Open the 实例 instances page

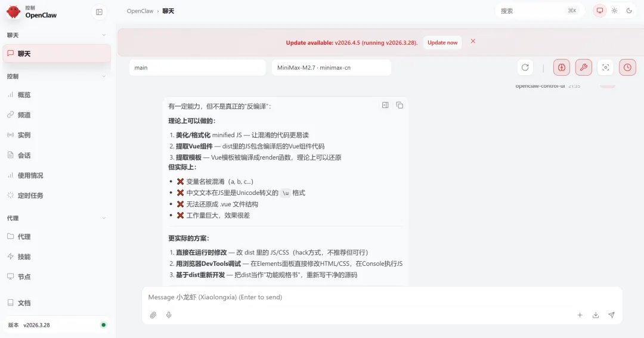pos(57,135)
